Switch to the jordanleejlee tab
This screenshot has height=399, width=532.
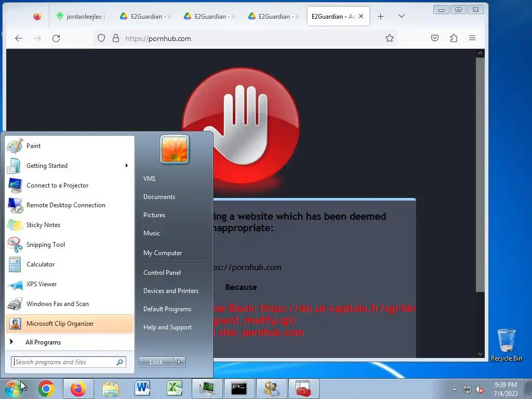(82, 16)
